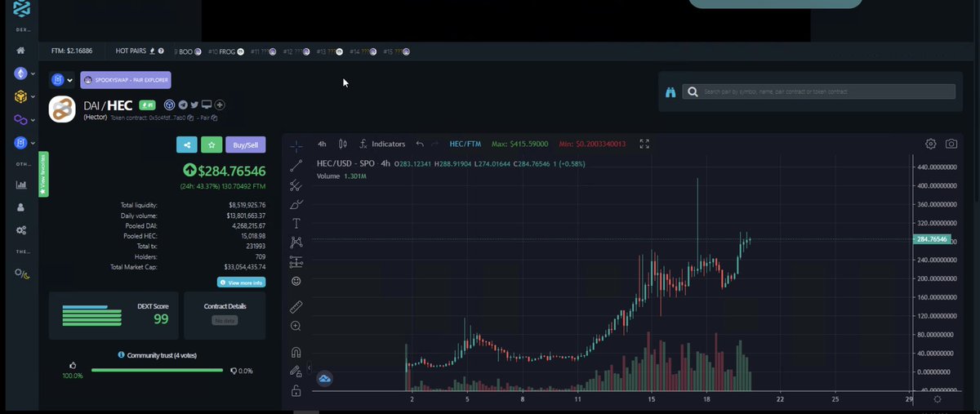Toggle lock all drawing tools

click(x=296, y=390)
